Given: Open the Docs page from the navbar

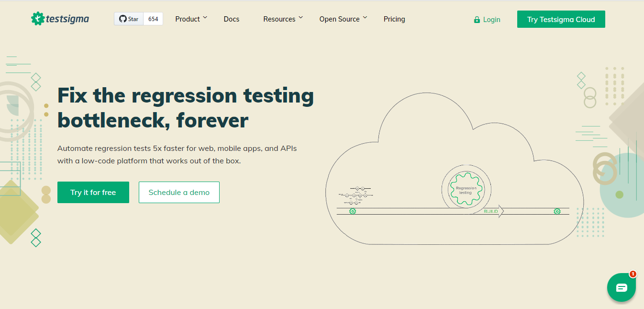Looking at the screenshot, I should pos(231,19).
